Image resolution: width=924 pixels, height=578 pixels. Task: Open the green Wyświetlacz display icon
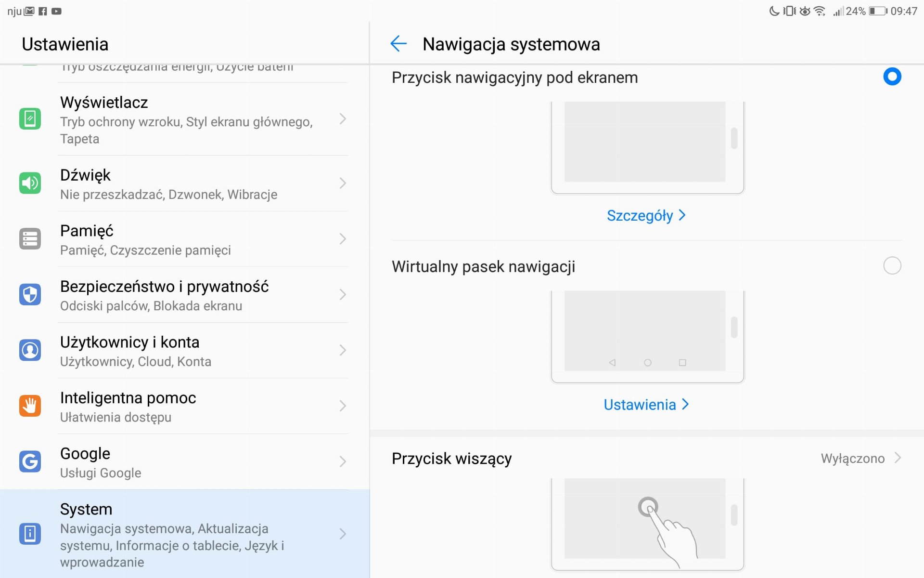point(30,119)
